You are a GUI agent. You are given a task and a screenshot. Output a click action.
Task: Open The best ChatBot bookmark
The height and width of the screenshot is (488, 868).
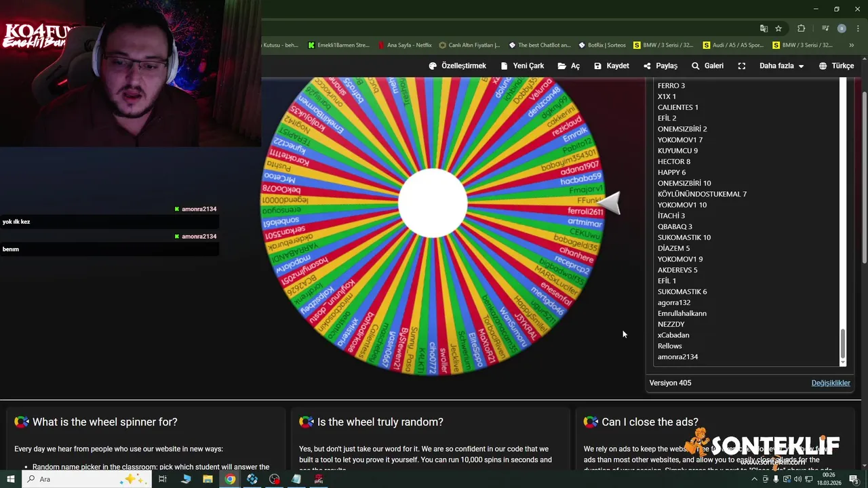click(x=540, y=45)
